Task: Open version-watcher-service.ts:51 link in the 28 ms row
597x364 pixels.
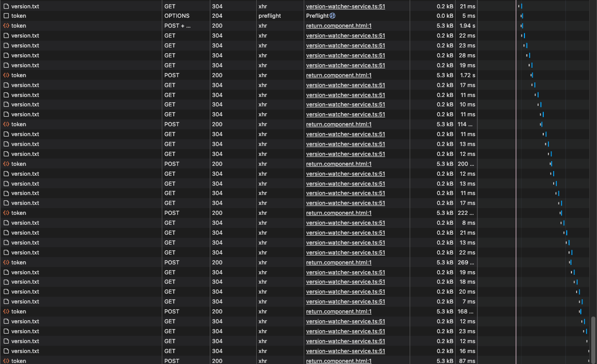Action: pyautogui.click(x=345, y=55)
